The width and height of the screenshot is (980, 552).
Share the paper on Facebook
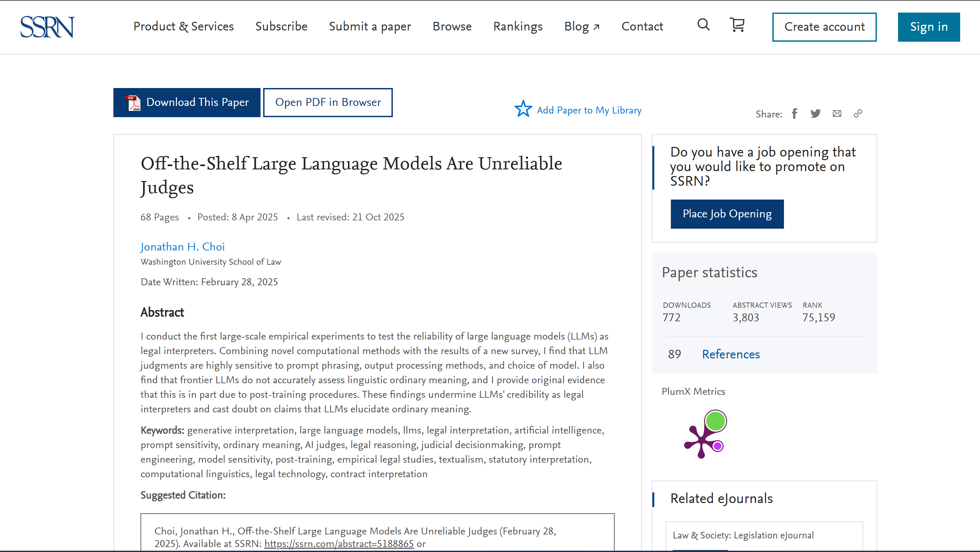(x=794, y=113)
